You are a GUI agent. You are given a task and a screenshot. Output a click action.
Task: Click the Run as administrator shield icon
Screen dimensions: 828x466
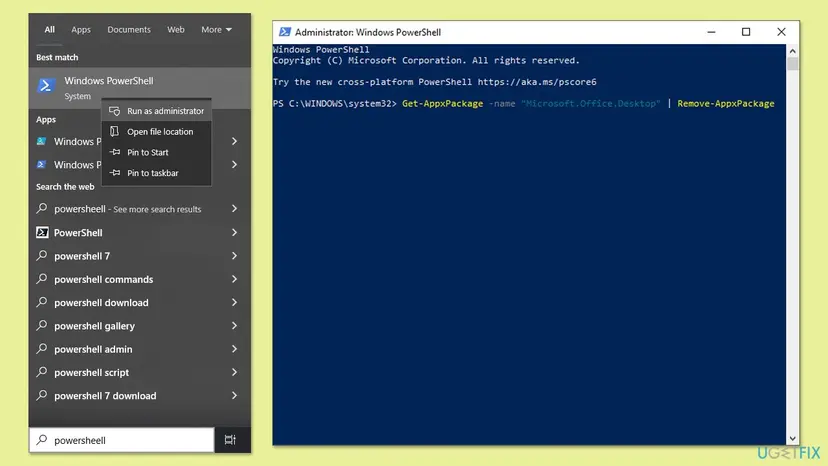(115, 111)
